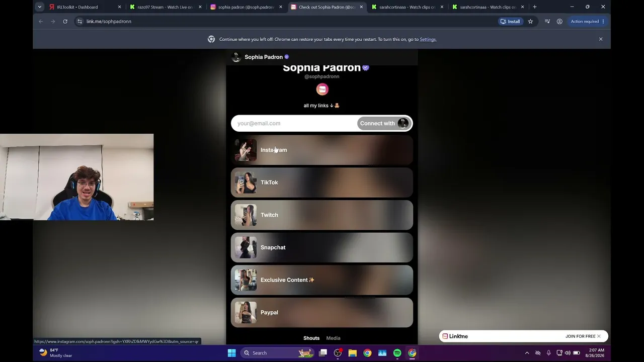Image resolution: width=644 pixels, height=362 pixels.
Task: Switch to the razo97 Stream tab
Action: pyautogui.click(x=165, y=7)
